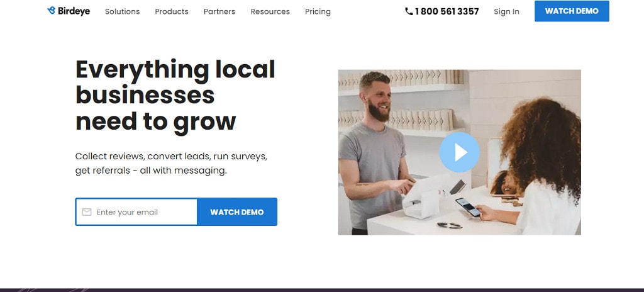Focus the Enter your email field
The width and height of the screenshot is (644, 292).
click(136, 212)
